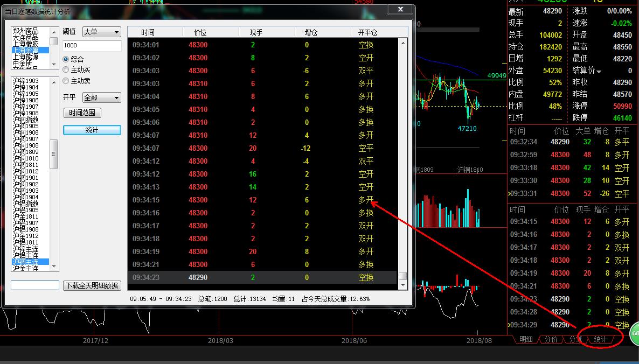Image resolution: width=639 pixels, height=364 pixels.
Task: Open the 开平 全部 dropdown
Action: [x=101, y=98]
